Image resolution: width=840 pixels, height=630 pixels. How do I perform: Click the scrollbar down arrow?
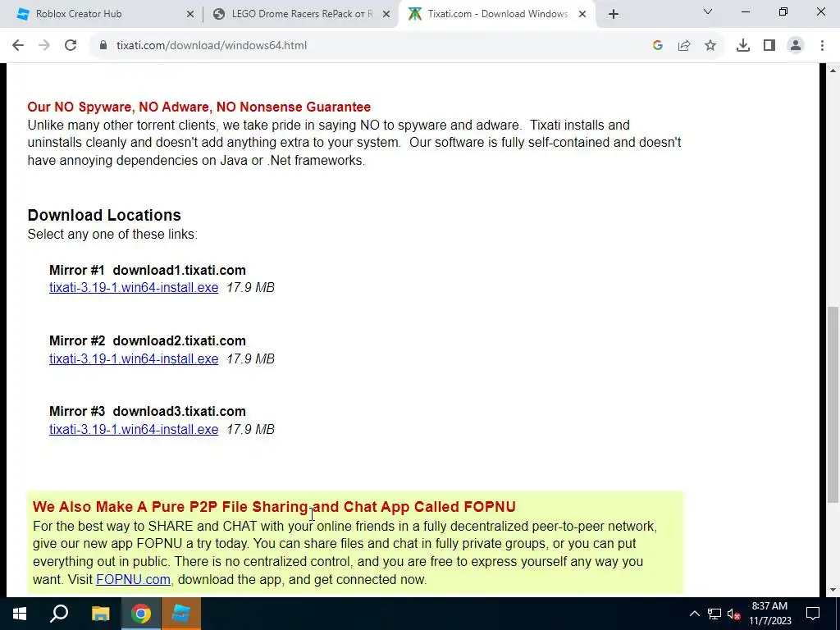click(833, 590)
